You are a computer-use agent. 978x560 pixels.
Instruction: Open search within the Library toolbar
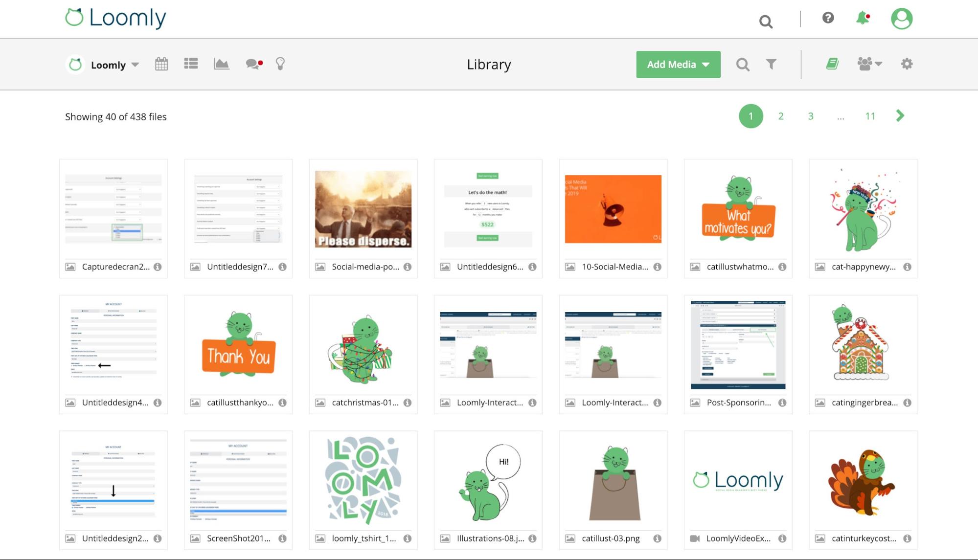coord(743,64)
